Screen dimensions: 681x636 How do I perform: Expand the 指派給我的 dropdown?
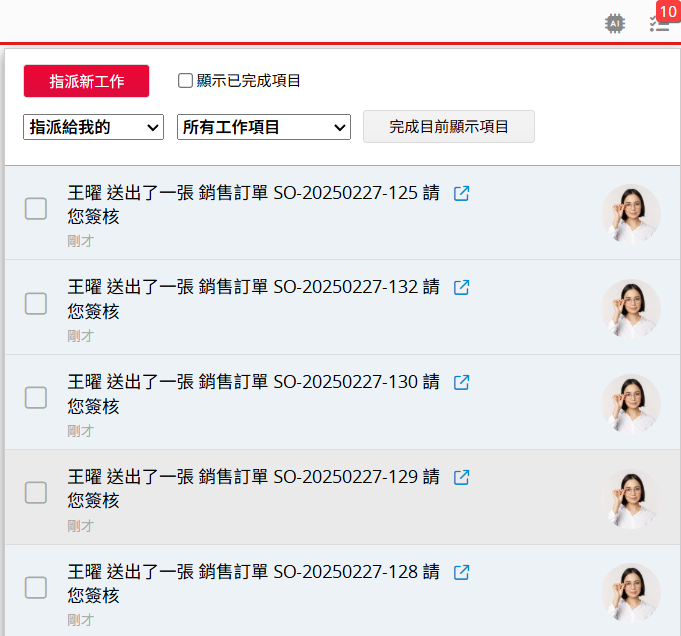click(93, 127)
